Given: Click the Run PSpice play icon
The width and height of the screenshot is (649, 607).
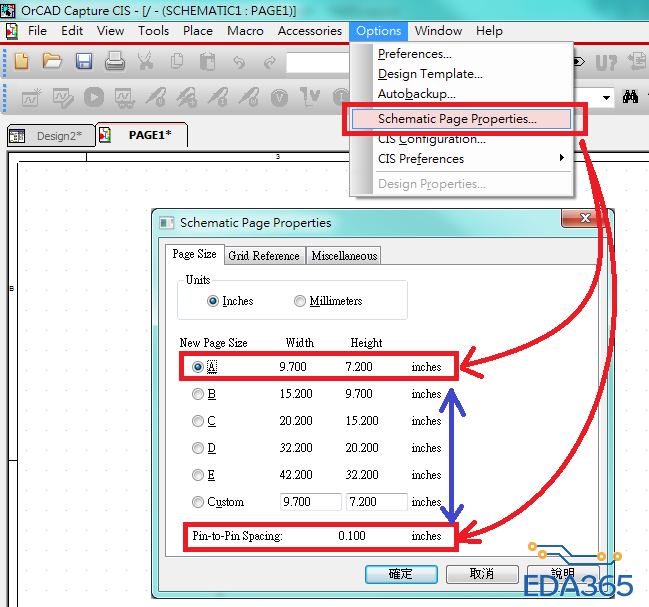Looking at the screenshot, I should 94,97.
